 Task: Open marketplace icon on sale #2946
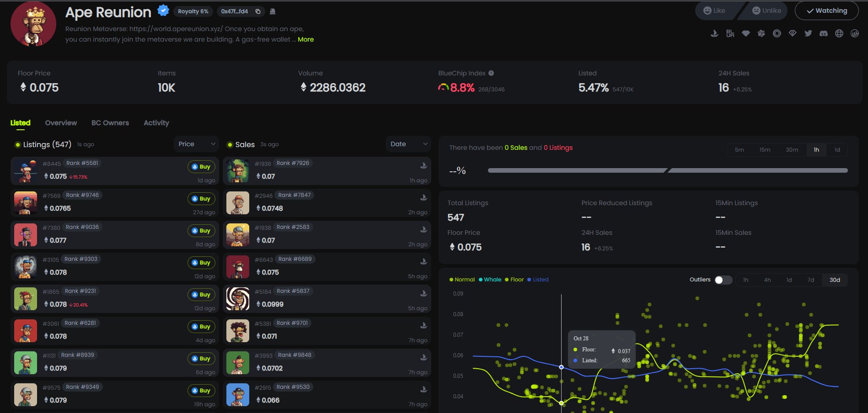point(424,197)
